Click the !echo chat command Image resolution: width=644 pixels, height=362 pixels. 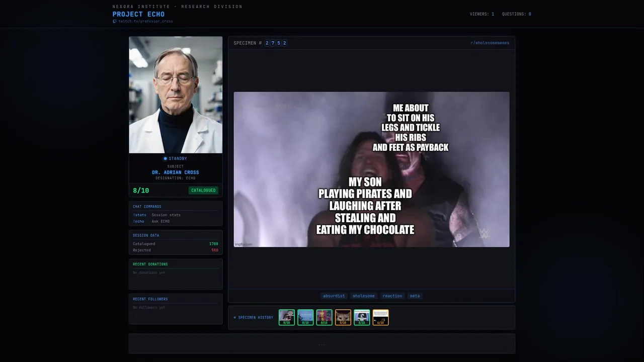pos(138,221)
